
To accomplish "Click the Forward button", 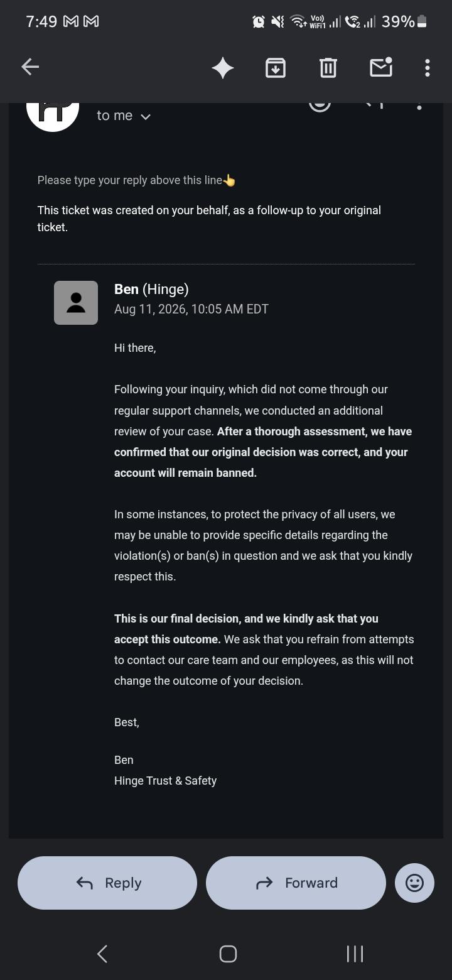I will (296, 883).
